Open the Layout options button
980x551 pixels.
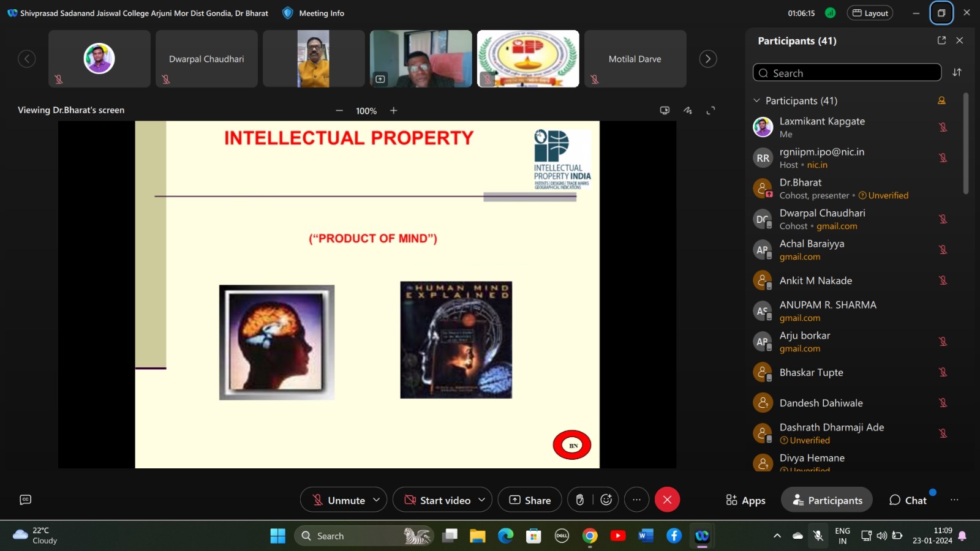click(x=870, y=13)
